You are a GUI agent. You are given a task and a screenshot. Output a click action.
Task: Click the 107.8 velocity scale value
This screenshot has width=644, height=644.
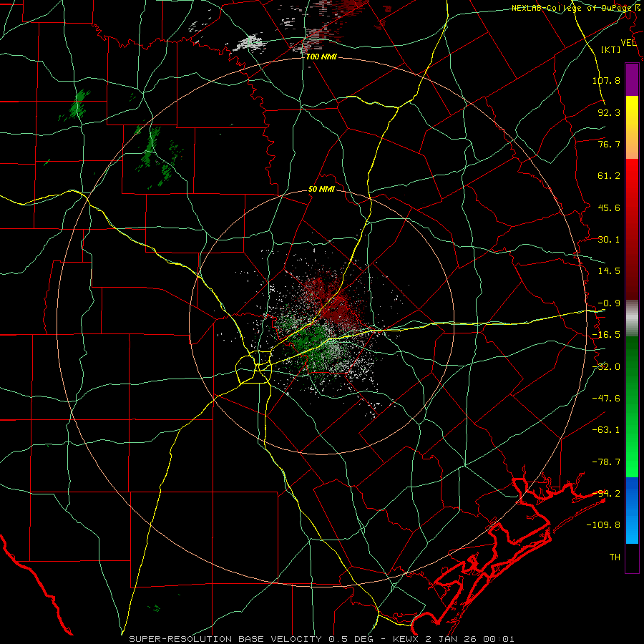(606, 80)
